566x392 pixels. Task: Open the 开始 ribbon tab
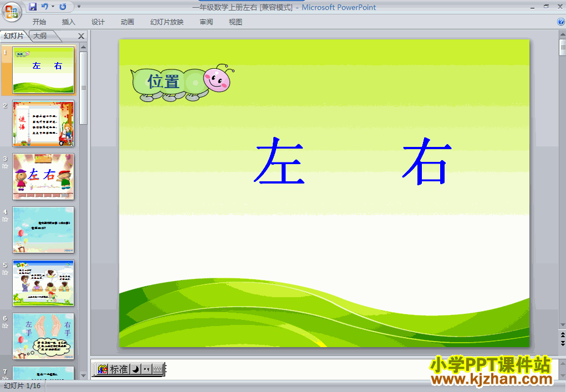point(39,22)
